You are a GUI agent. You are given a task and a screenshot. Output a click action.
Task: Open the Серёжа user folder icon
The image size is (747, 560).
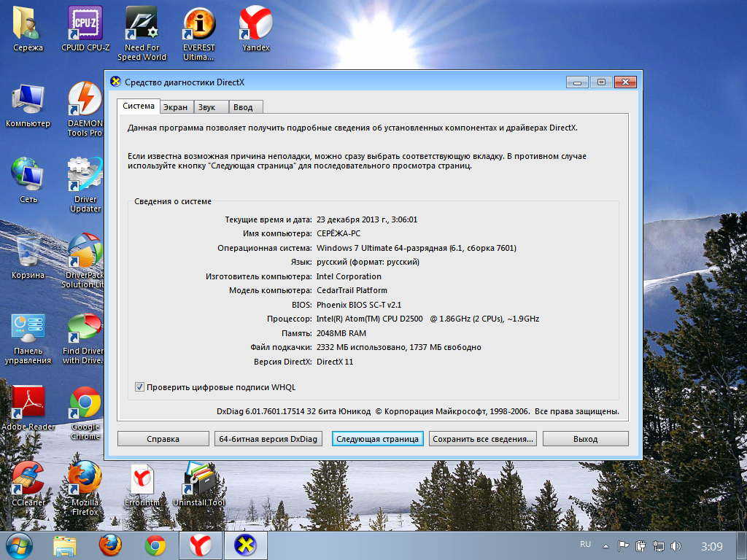28,28
